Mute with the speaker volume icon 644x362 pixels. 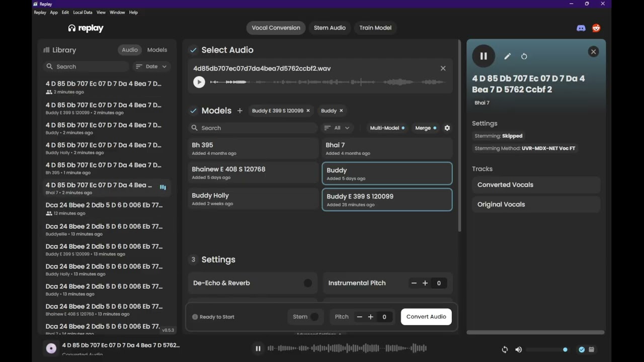519,349
